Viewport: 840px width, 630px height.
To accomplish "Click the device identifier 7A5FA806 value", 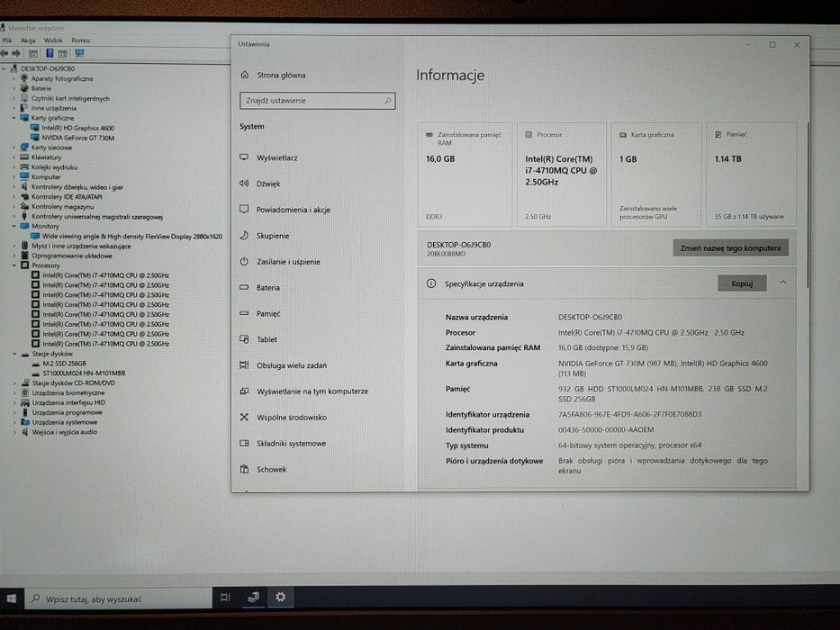I will click(x=630, y=414).
